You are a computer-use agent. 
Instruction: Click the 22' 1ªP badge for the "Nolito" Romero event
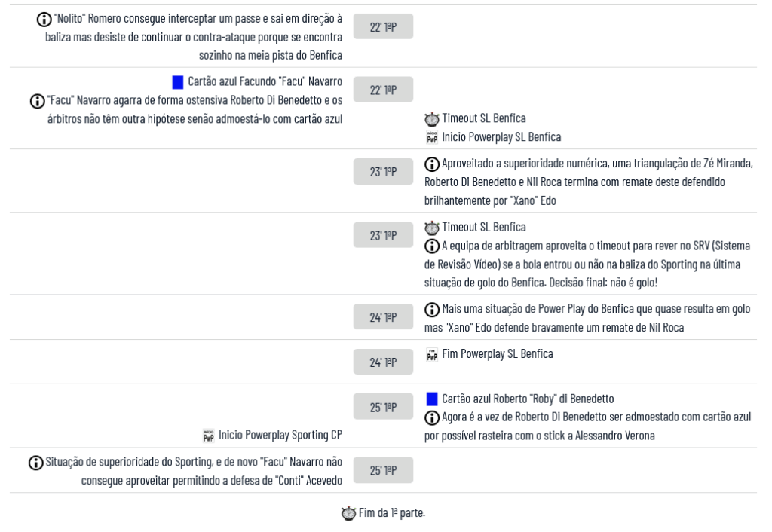coord(384,27)
